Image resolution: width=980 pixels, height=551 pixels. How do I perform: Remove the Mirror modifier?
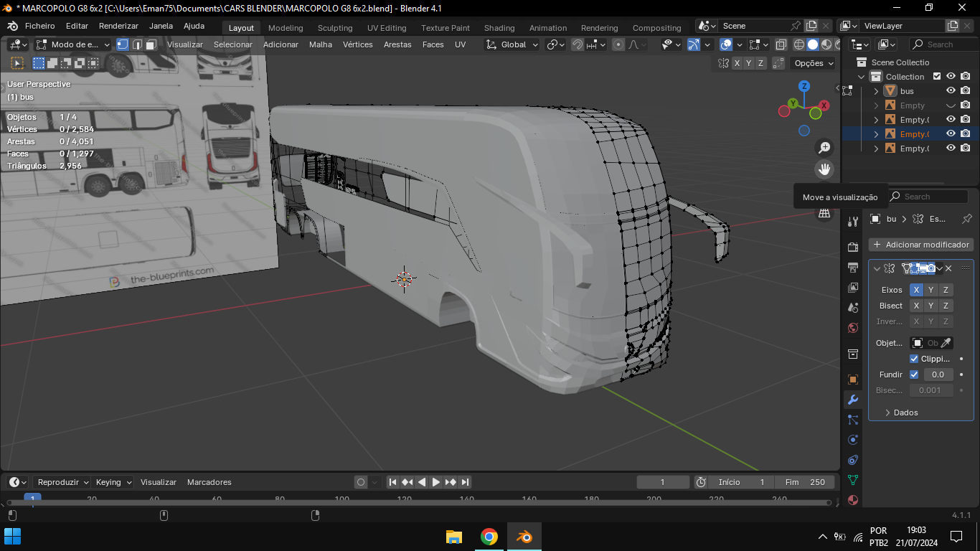click(x=948, y=268)
